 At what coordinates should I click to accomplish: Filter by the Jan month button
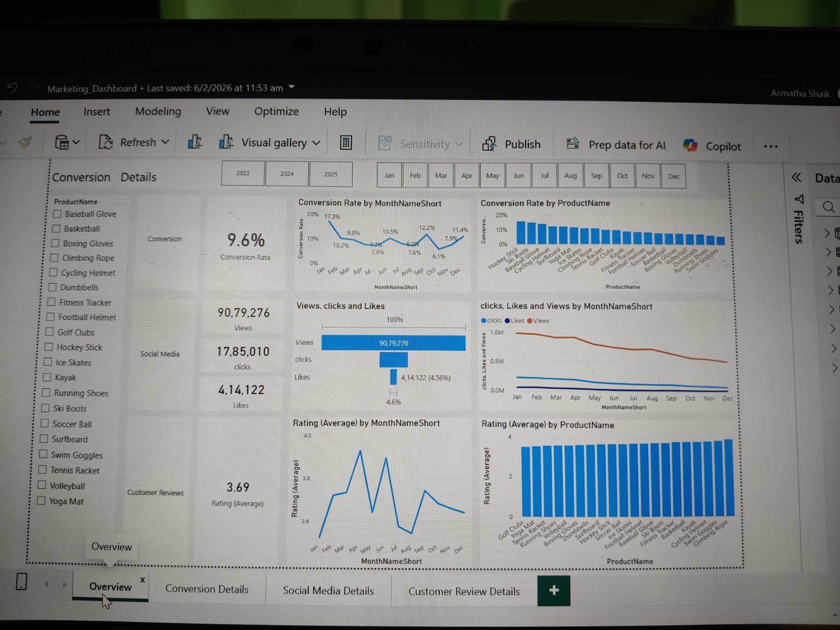tap(389, 176)
